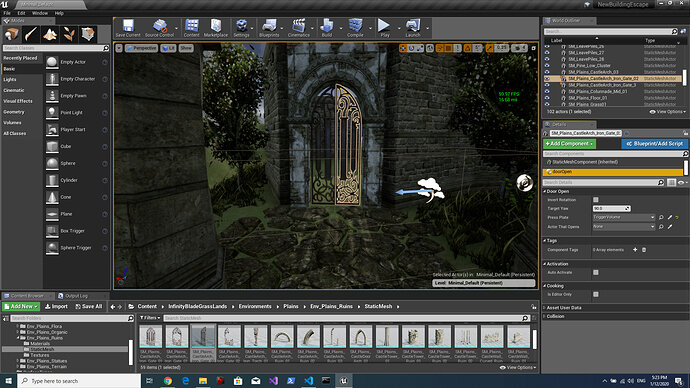Screen dimensions: 690x388
Task: Open the Settings toolbar icon
Action: click(x=241, y=28)
